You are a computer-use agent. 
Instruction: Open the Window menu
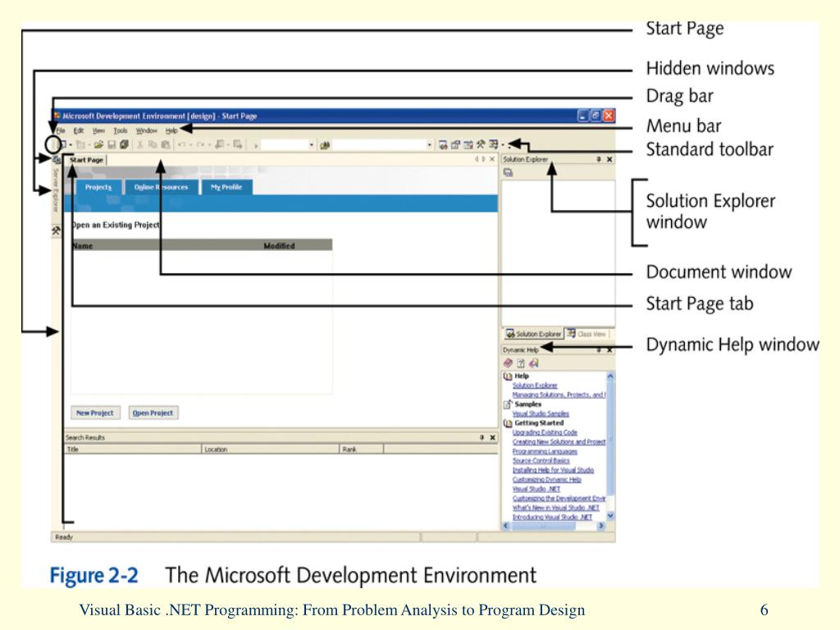click(x=146, y=130)
